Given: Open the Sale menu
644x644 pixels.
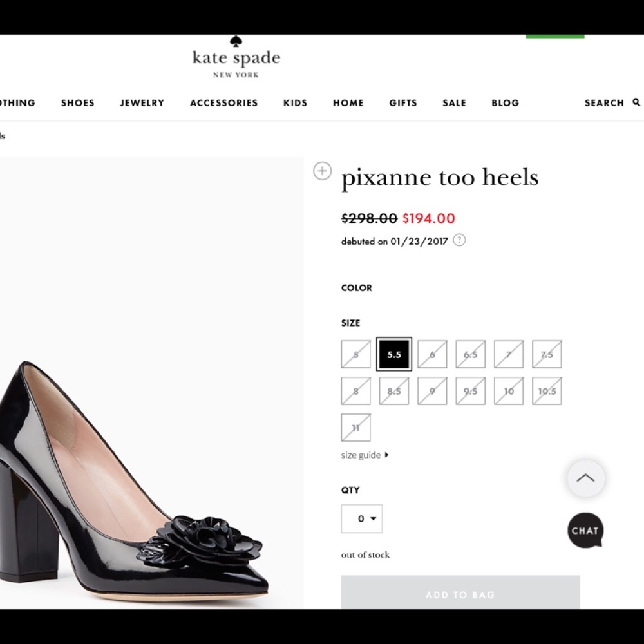Looking at the screenshot, I should click(454, 102).
